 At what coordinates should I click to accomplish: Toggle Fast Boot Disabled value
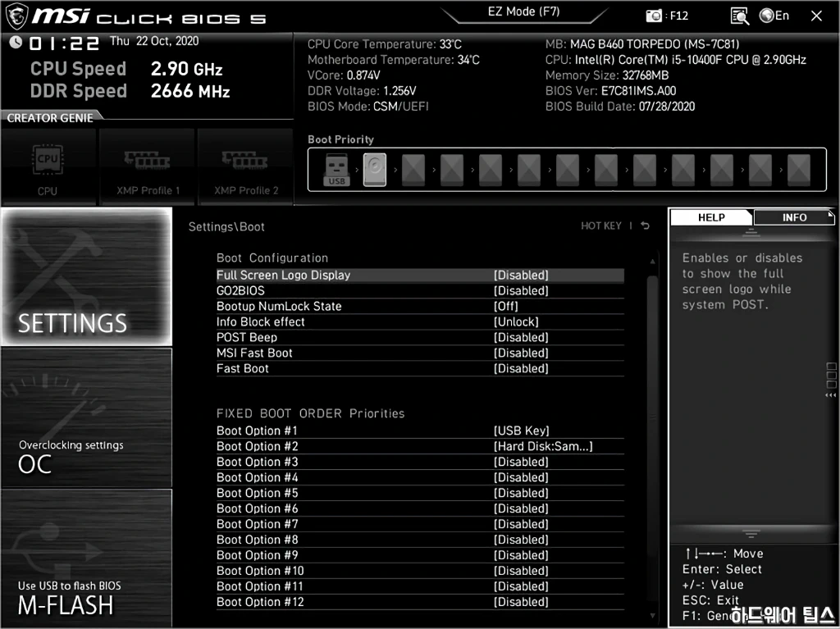coord(521,368)
